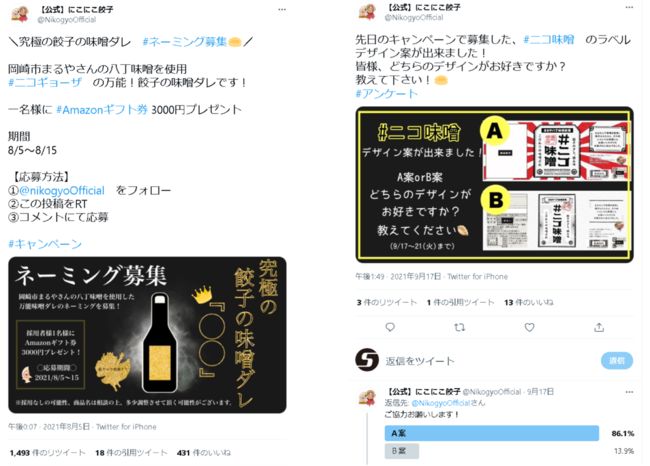Click the share upload icon
The height and width of the screenshot is (466, 650).
599,327
